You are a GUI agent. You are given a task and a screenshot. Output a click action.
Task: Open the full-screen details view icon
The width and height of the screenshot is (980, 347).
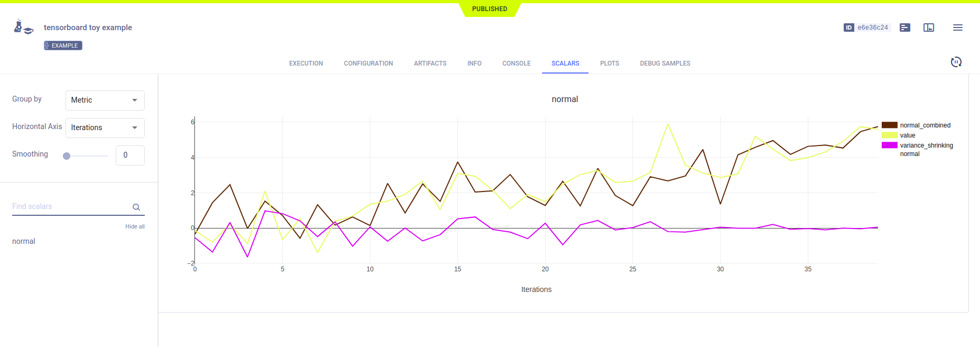[x=929, y=28]
